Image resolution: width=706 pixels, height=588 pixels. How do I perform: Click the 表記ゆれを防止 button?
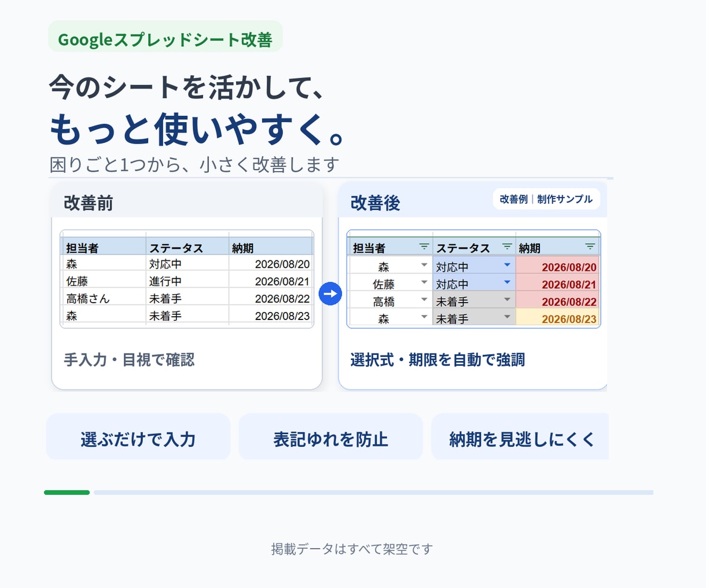(x=330, y=437)
